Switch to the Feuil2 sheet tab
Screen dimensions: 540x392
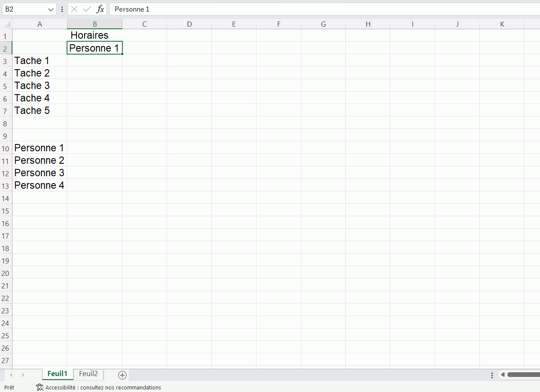tap(88, 374)
